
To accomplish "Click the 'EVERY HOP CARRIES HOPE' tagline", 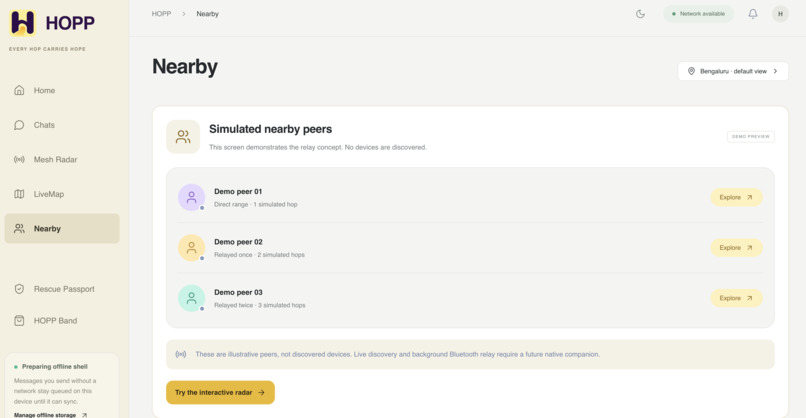I will pyautogui.click(x=47, y=49).
